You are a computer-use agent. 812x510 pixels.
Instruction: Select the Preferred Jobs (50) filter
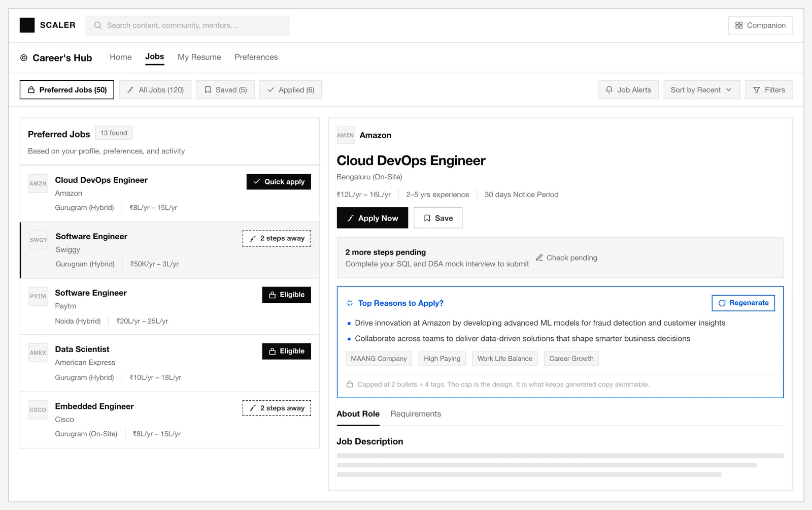click(67, 90)
